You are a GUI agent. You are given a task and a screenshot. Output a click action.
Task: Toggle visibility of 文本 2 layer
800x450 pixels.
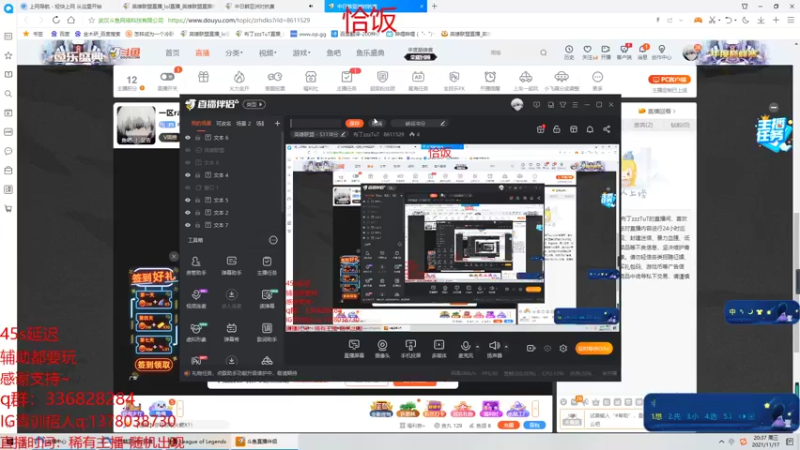coord(188,212)
